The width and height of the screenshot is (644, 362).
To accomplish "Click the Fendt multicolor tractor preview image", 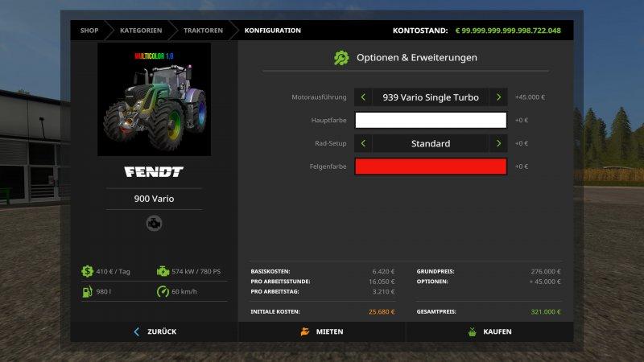I will pos(154,99).
